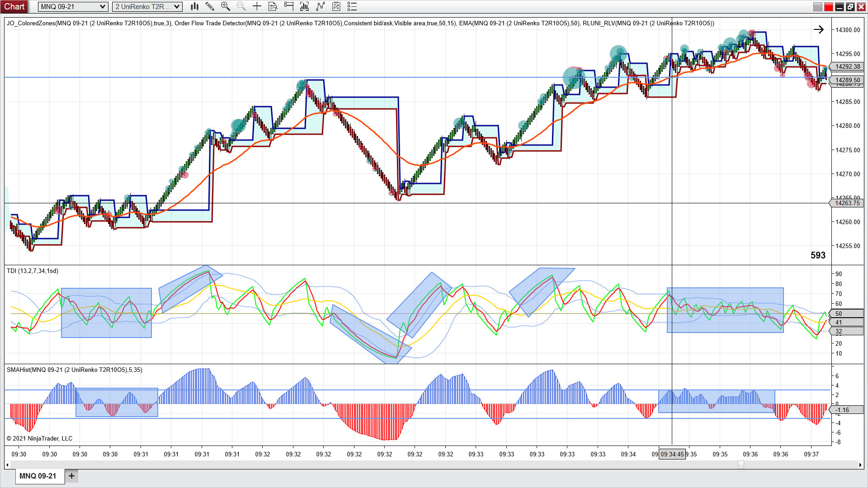The height and width of the screenshot is (488, 868).
Task: Click the red Chart title menu
Action: click(x=14, y=6)
